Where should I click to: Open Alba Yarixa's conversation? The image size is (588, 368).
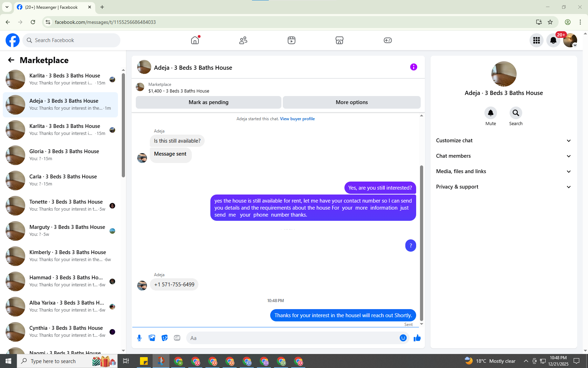pos(60,307)
